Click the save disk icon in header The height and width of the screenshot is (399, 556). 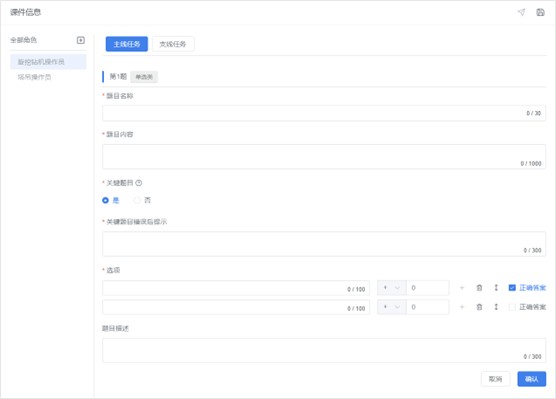pyautogui.click(x=540, y=12)
